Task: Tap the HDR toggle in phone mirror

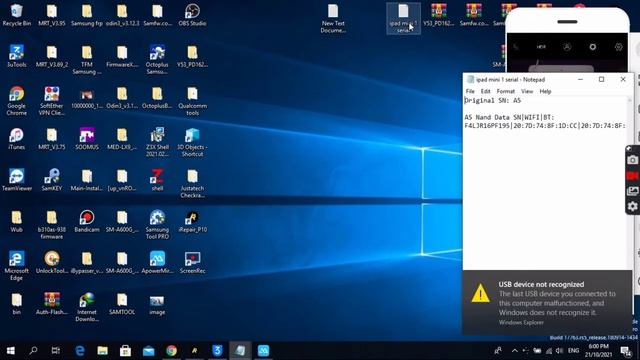Action: (x=541, y=47)
